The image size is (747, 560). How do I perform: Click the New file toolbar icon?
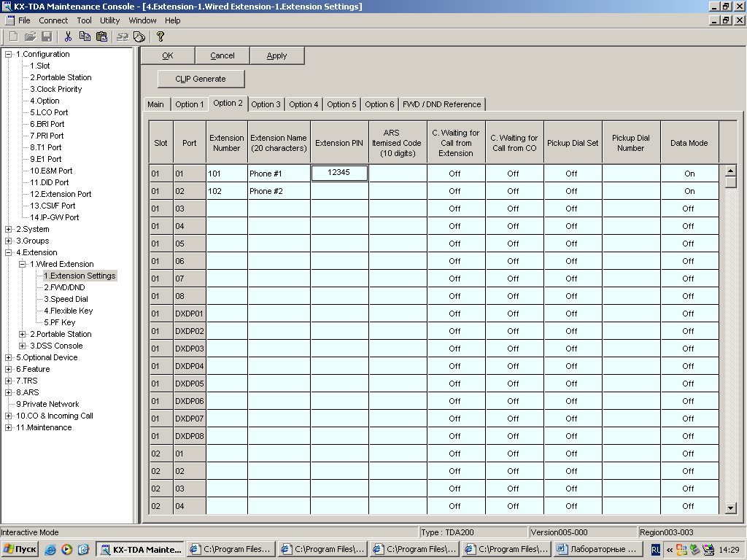click(14, 36)
